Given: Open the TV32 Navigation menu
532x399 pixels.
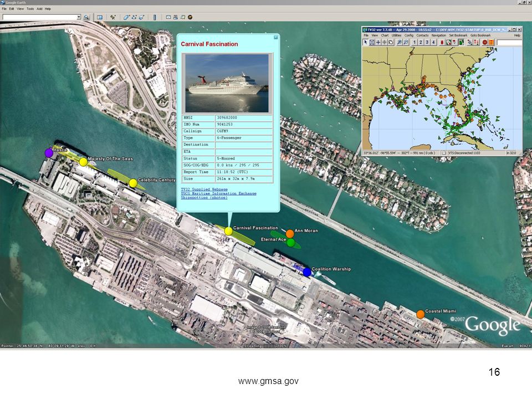Looking at the screenshot, I should [x=439, y=35].
